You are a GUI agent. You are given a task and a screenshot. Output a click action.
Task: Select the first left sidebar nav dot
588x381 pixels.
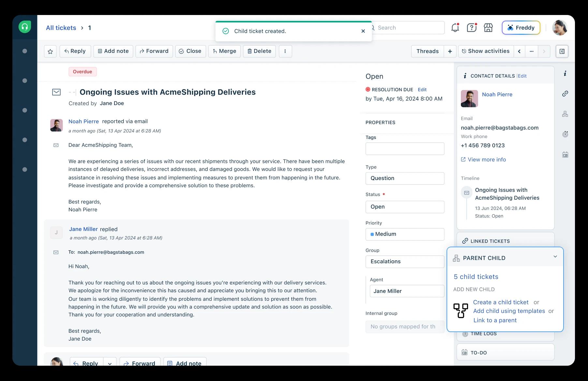[25, 51]
